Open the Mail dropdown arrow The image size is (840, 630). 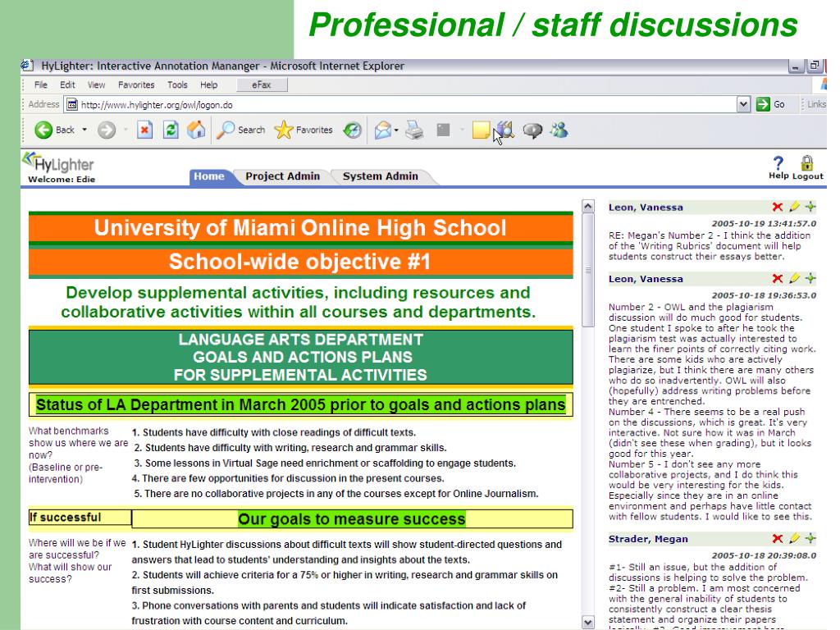click(396, 130)
